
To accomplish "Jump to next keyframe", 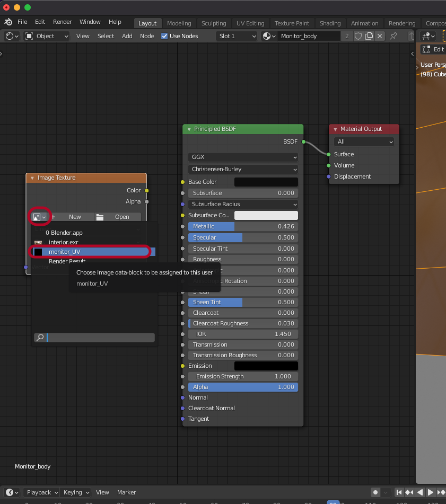I will pos(441,492).
